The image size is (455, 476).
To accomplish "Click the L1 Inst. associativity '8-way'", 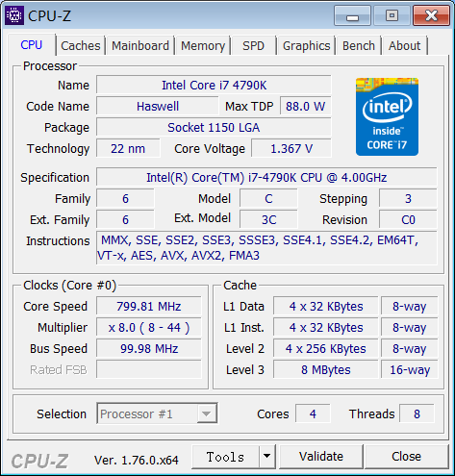I will 409,328.
